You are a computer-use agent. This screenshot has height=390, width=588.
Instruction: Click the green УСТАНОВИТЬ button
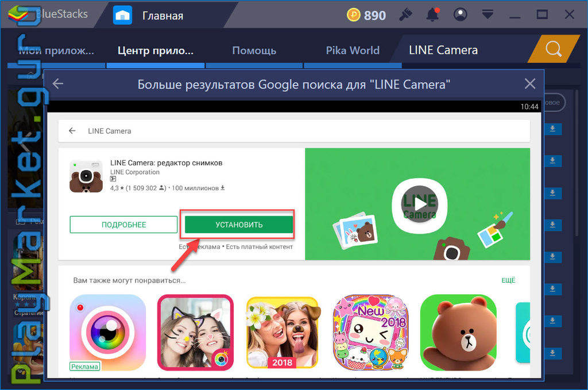pyautogui.click(x=239, y=225)
